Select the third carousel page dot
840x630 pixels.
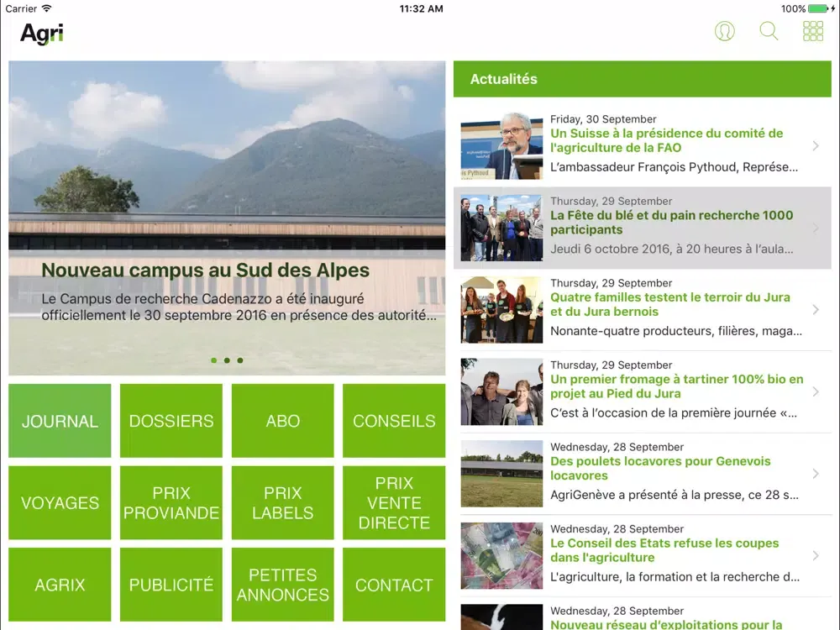tap(240, 360)
